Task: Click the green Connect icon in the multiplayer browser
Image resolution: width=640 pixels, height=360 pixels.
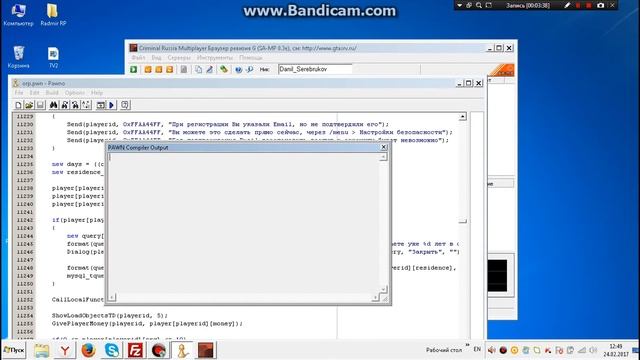Action: [134, 69]
